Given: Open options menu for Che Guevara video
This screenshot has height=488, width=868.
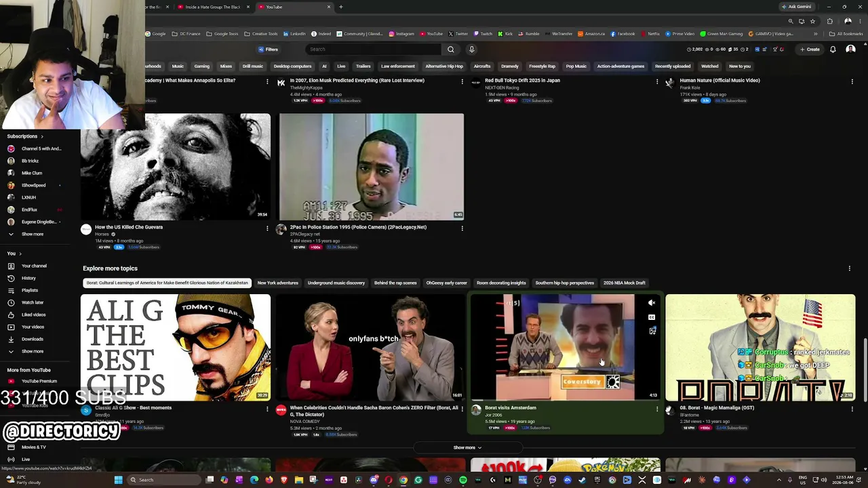Looking at the screenshot, I should 267,228.
